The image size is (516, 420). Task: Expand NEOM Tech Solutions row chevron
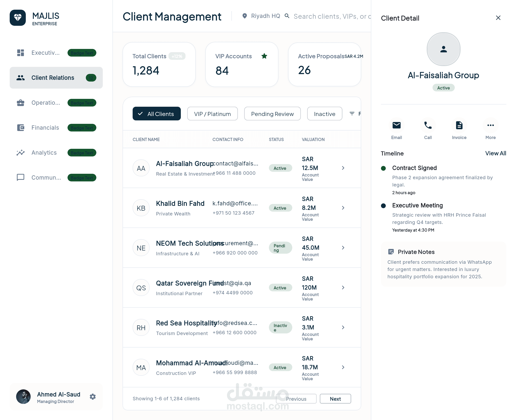pyautogui.click(x=343, y=248)
